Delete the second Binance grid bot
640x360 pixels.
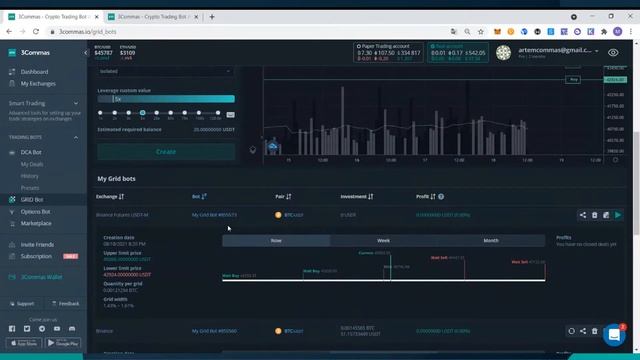point(595,331)
